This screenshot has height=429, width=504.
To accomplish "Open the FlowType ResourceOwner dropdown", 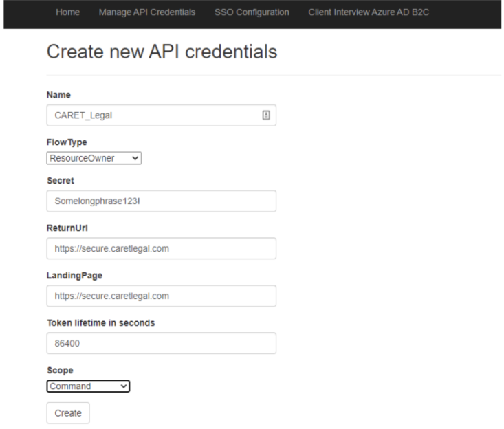I will pyautogui.click(x=94, y=158).
